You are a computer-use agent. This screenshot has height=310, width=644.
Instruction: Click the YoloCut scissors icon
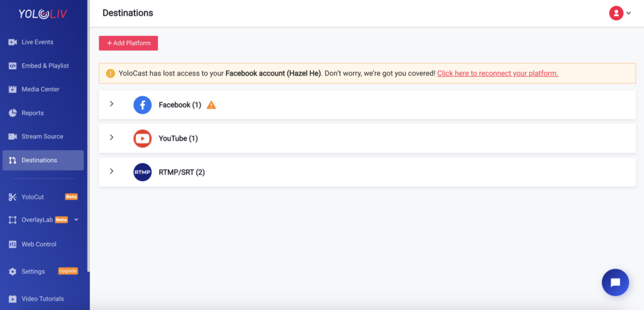click(x=13, y=197)
